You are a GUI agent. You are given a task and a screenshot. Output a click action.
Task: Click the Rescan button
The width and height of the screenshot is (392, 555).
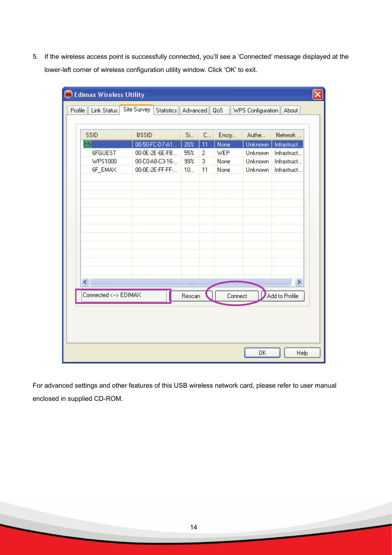point(191,296)
